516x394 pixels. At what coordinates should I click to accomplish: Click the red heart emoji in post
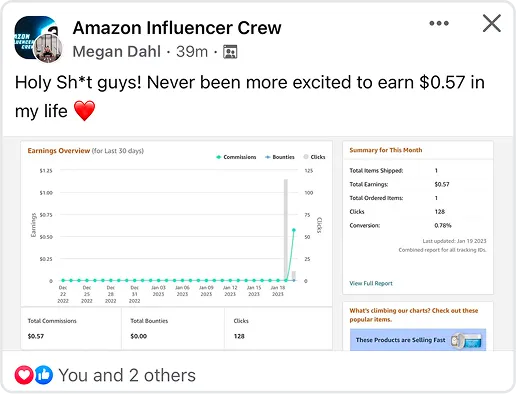tap(84, 111)
